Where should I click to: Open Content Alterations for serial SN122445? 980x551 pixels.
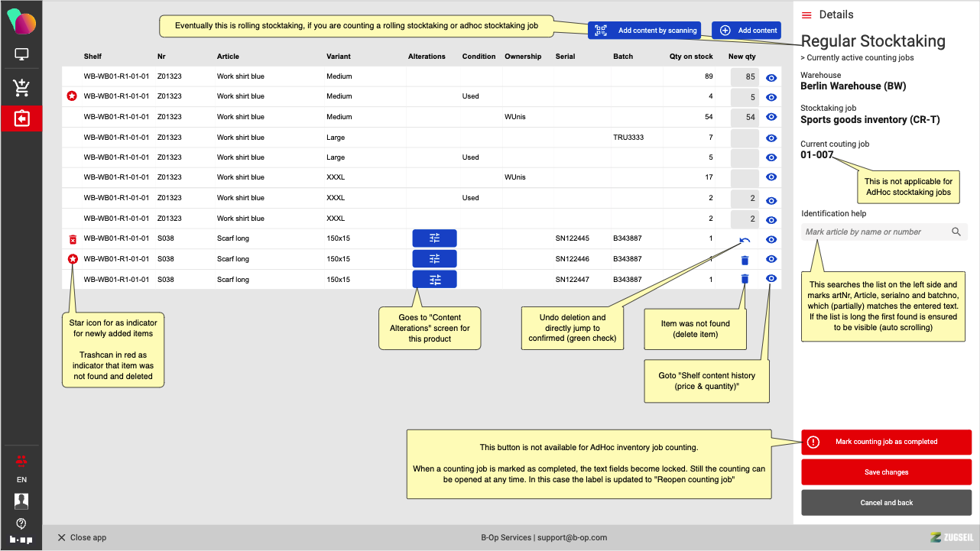click(x=434, y=238)
